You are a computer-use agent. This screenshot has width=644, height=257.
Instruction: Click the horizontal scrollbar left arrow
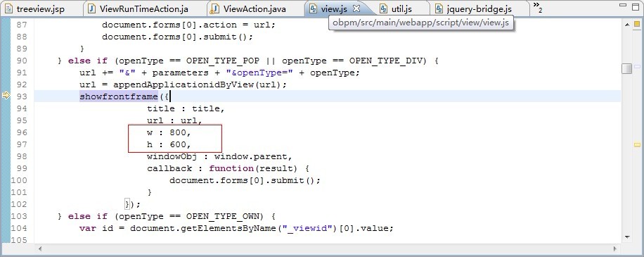click(x=40, y=249)
